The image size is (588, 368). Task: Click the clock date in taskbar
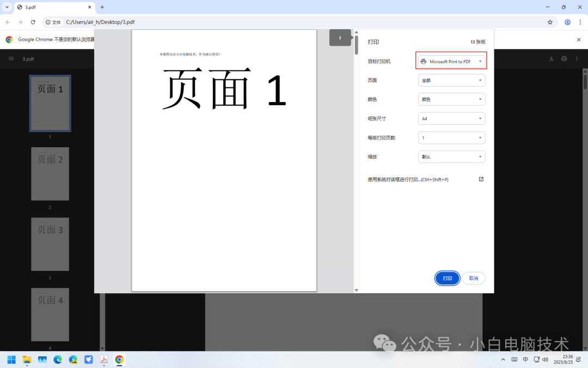(563, 359)
